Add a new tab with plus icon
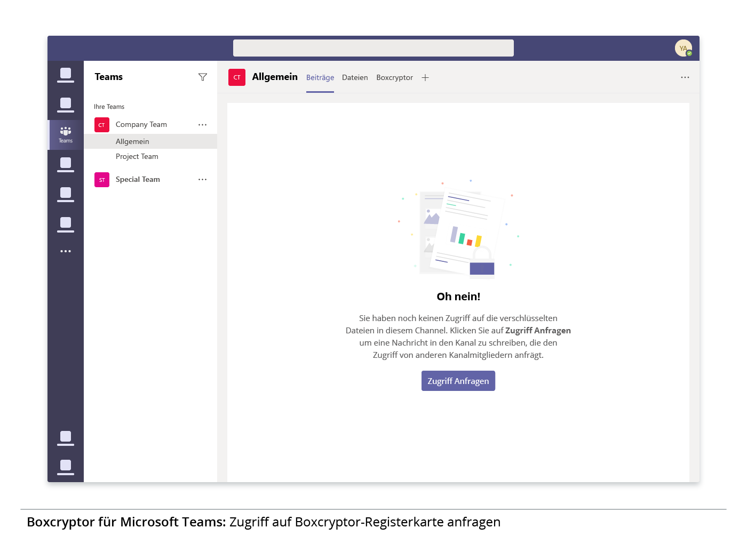The height and width of the screenshot is (560, 747). [x=425, y=78]
